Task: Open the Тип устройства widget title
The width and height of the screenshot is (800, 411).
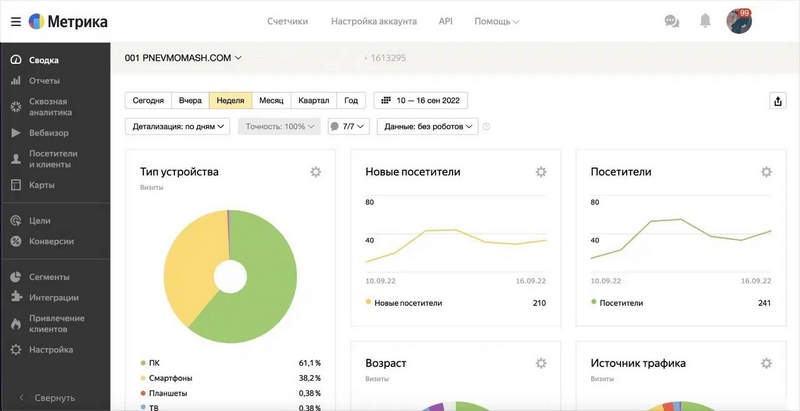Action: 179,172
